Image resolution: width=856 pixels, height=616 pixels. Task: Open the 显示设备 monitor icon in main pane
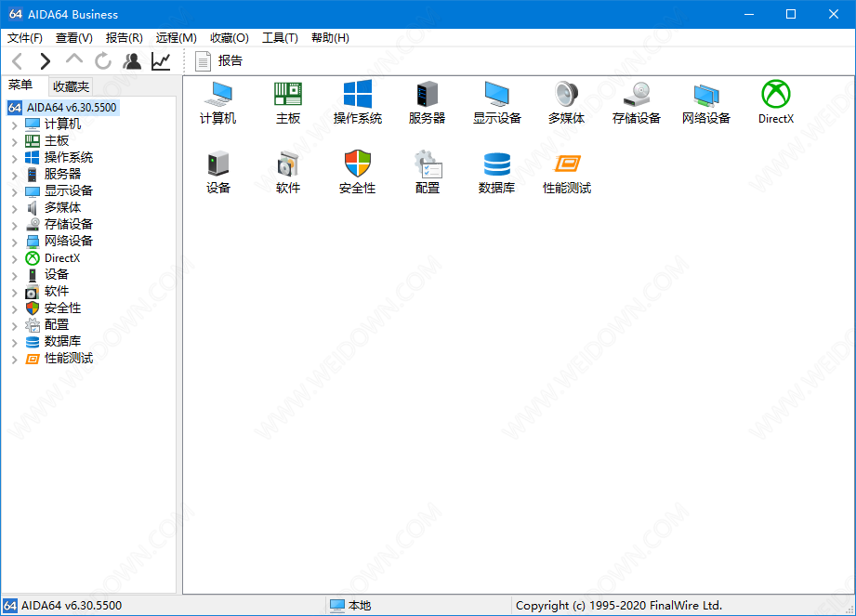click(497, 95)
